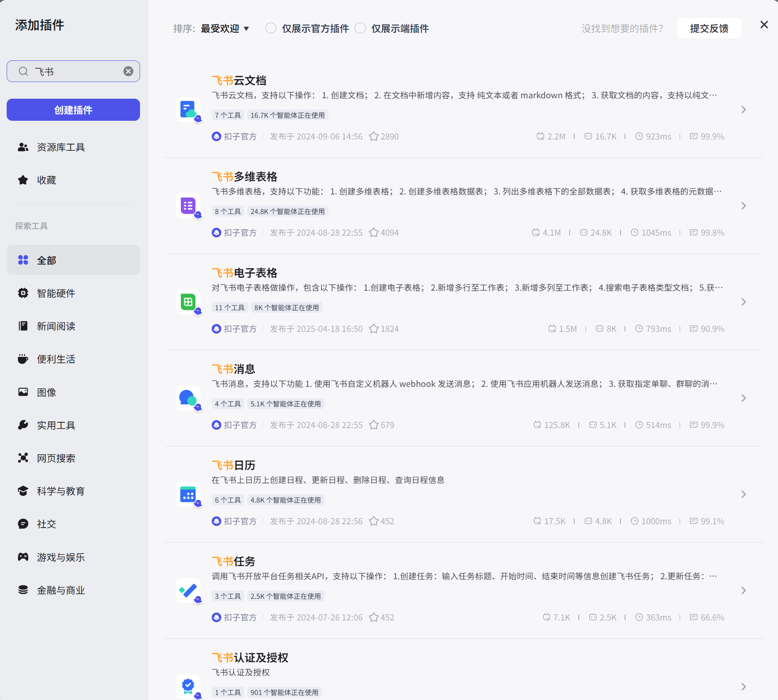778x700 pixels.
Task: Select the 新闻阅读 category
Action: [x=73, y=326]
